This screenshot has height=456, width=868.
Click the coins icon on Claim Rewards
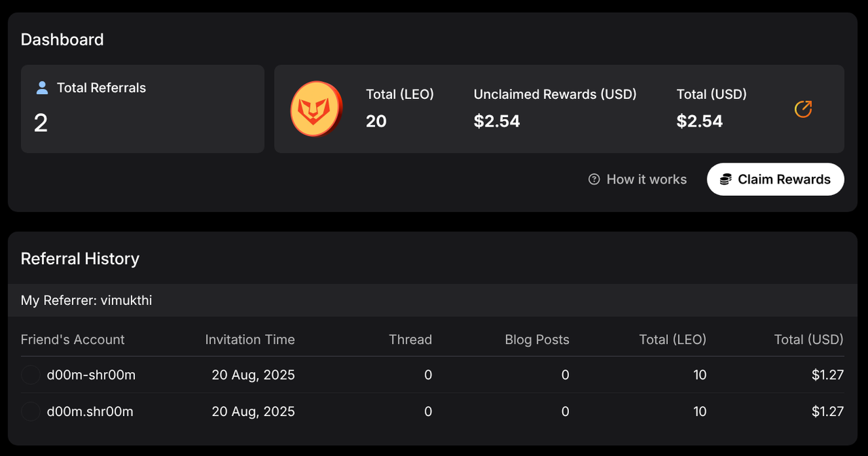(x=726, y=180)
